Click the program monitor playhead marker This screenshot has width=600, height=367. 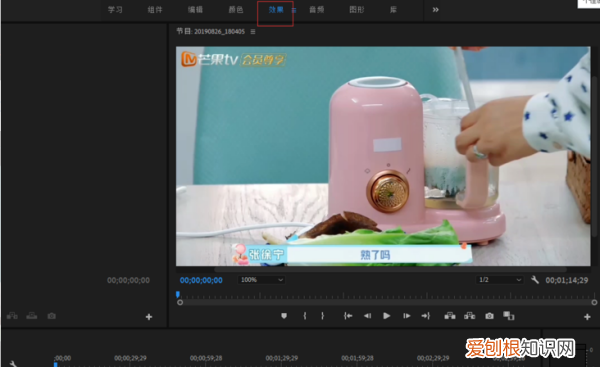coord(178,294)
